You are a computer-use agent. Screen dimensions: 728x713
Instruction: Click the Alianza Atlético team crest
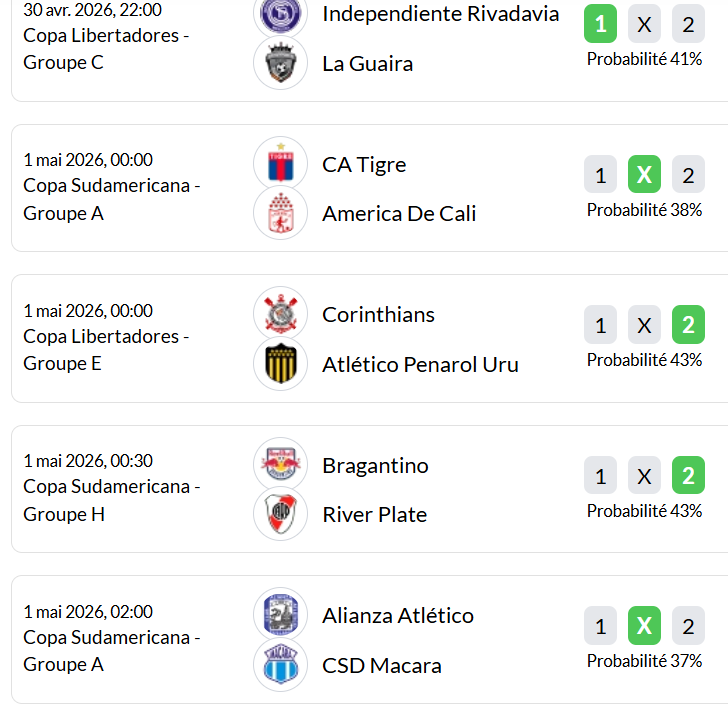[281, 615]
